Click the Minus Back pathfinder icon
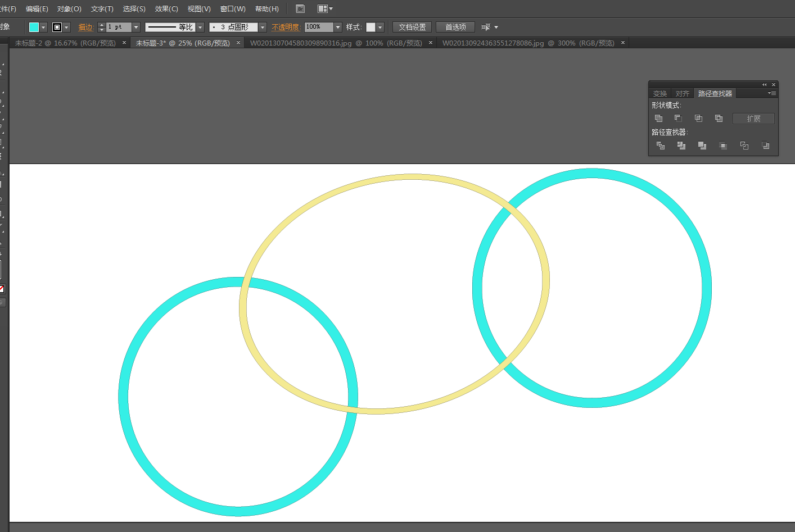The width and height of the screenshot is (795, 532). coord(765,145)
